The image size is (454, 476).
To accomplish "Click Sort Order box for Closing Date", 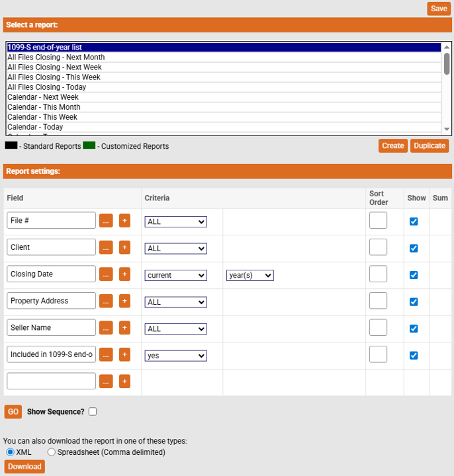I will (x=378, y=274).
